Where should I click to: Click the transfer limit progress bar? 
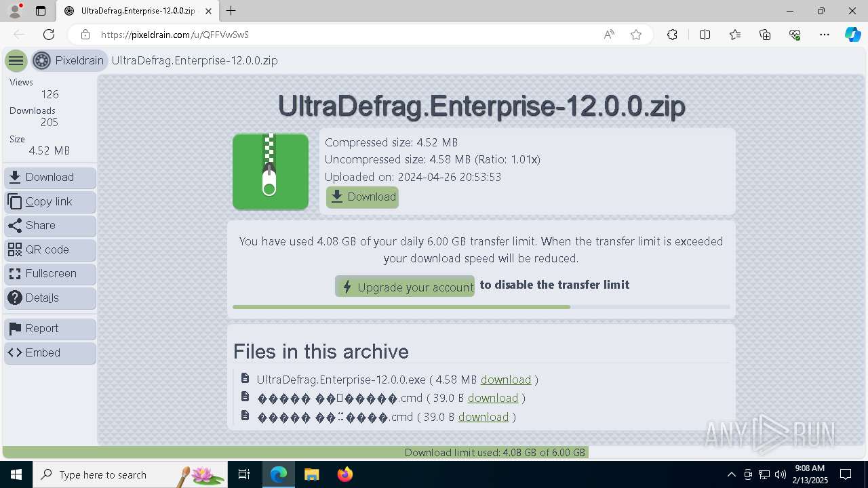tap(481, 307)
